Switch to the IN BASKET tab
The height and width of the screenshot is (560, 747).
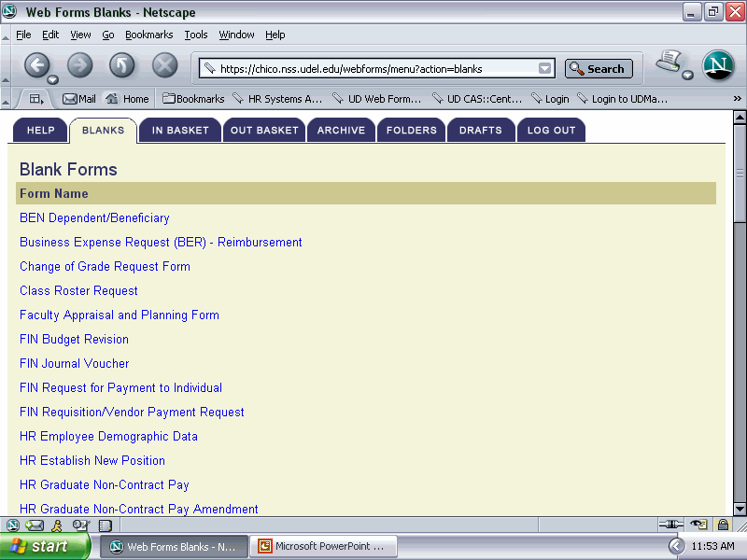180,131
